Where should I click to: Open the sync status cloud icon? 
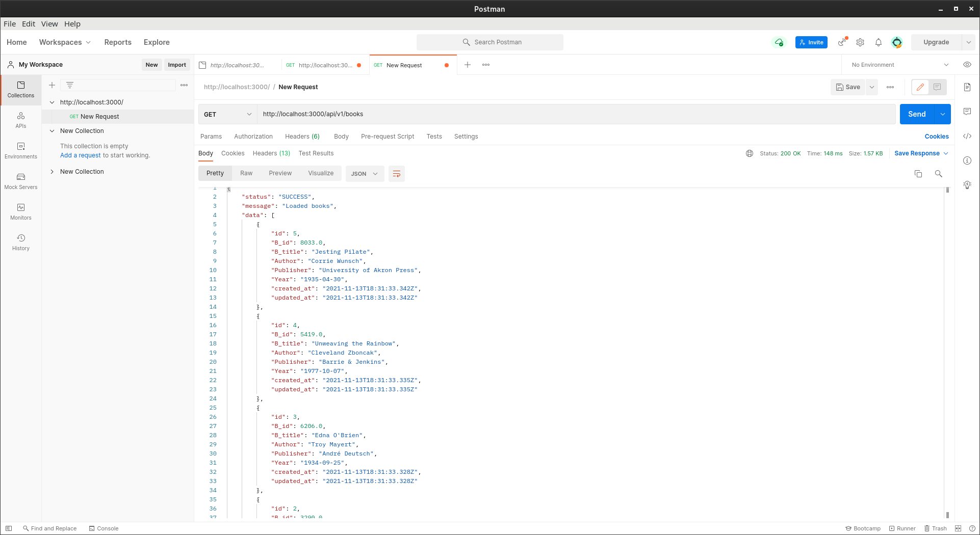click(779, 42)
